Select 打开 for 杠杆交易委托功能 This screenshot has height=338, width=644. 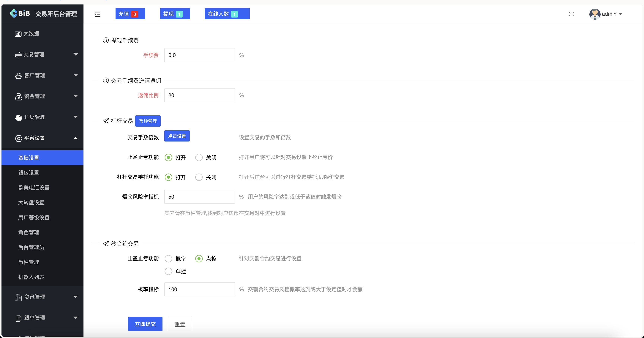click(168, 177)
